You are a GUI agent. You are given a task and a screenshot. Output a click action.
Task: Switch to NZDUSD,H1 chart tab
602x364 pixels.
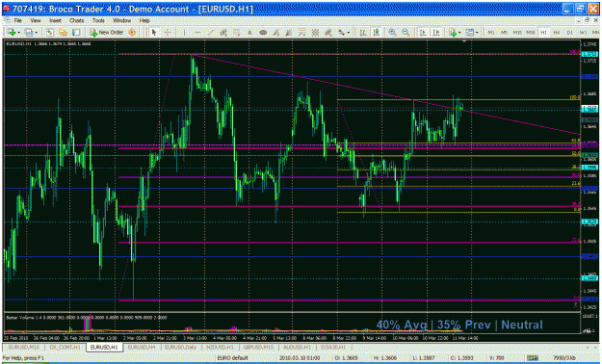coord(220,347)
